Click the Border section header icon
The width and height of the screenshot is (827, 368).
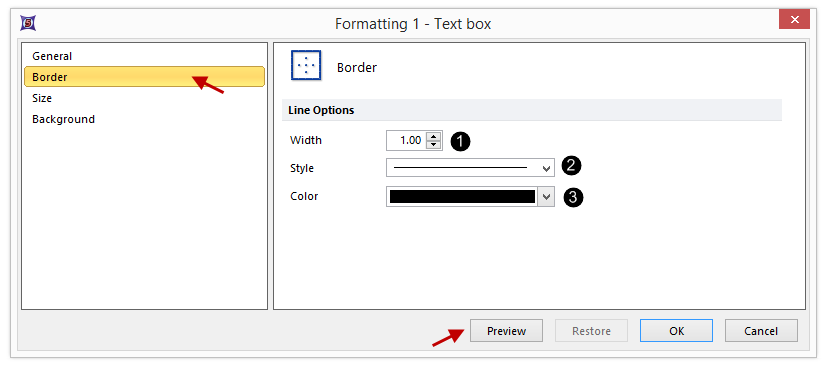[306, 65]
